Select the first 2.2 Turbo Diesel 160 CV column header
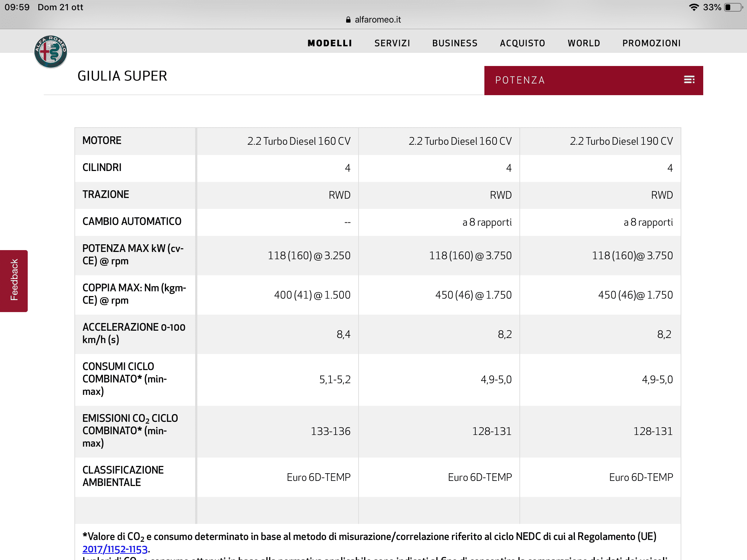Screen dimensions: 747x560 tap(299, 141)
